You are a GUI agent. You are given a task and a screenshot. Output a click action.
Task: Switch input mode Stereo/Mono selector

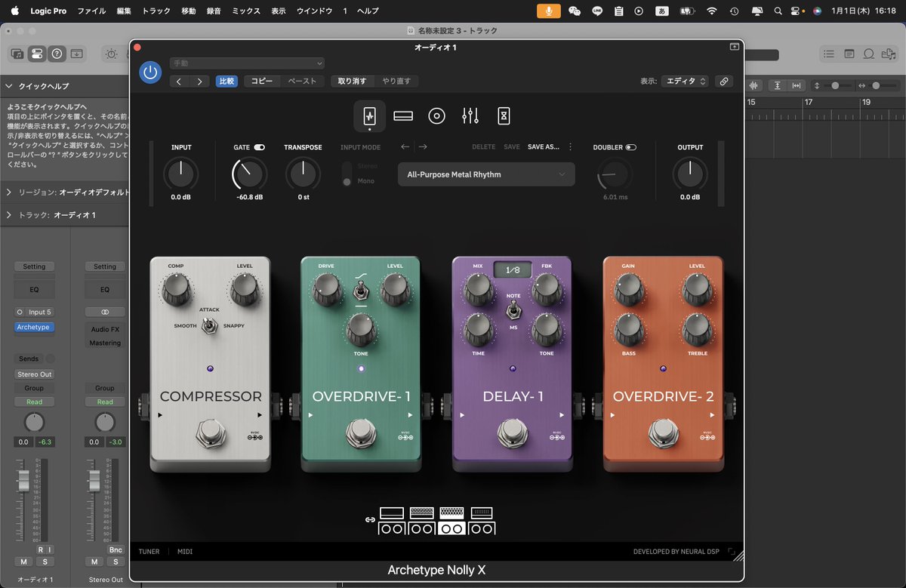347,174
